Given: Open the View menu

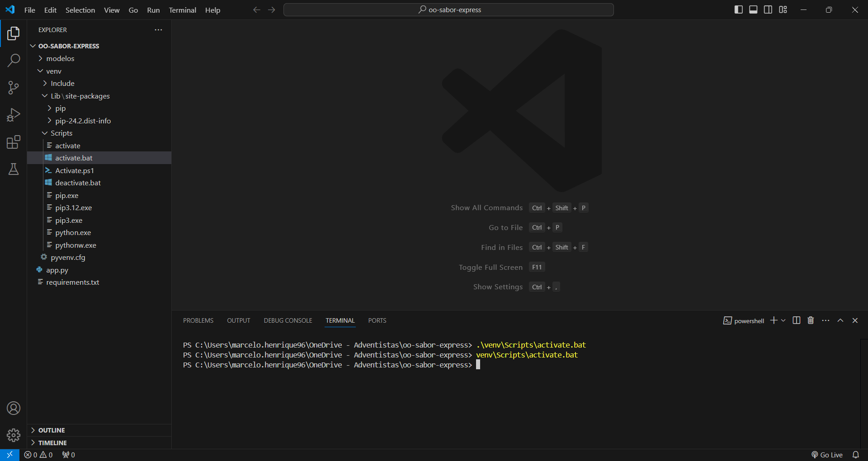Looking at the screenshot, I should coord(112,10).
